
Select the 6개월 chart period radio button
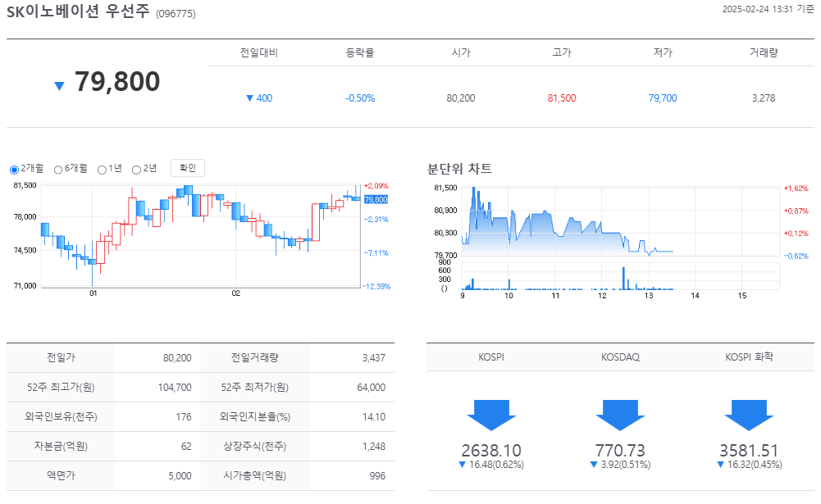click(58, 170)
